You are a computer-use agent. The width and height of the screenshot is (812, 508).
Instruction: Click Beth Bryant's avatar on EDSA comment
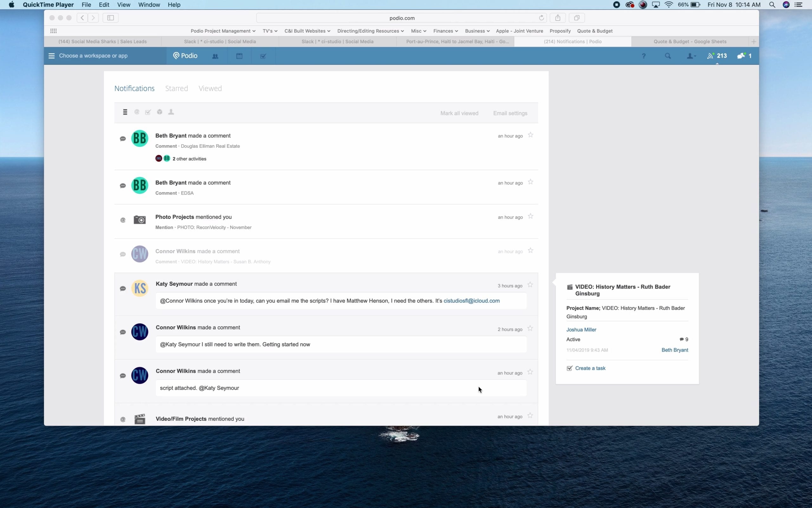pyautogui.click(x=140, y=185)
